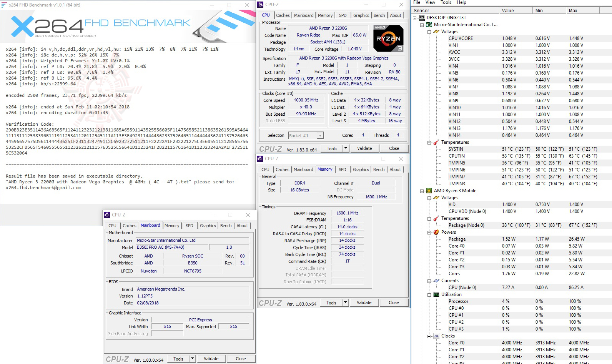Viewport: 612px width, 364px height.
Task: Click the flame icon beside Powers
Action: click(x=436, y=232)
